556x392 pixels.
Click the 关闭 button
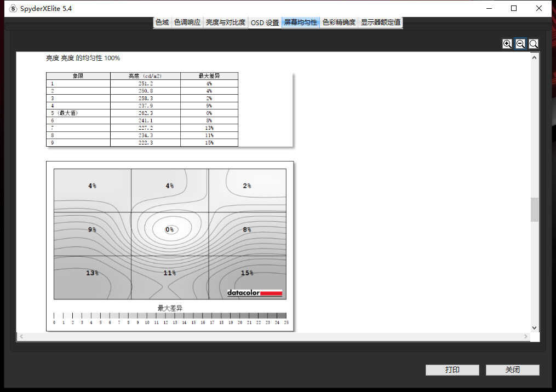pos(512,370)
